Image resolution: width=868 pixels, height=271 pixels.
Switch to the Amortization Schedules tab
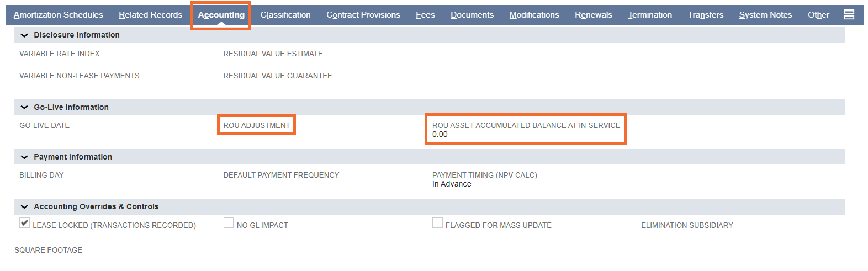pos(59,15)
